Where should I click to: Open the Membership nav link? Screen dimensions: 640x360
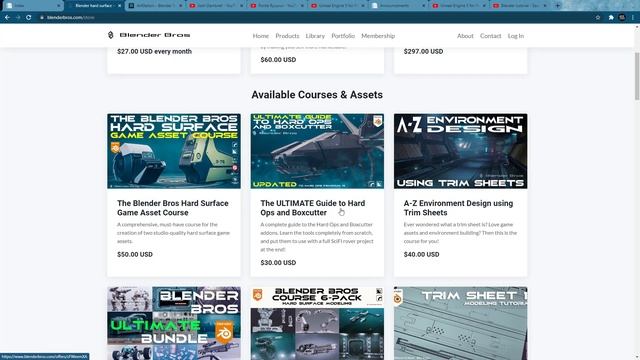coord(378,36)
